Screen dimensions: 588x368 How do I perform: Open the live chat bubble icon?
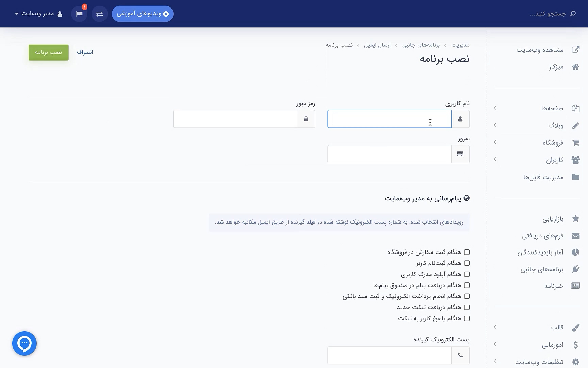click(x=24, y=343)
